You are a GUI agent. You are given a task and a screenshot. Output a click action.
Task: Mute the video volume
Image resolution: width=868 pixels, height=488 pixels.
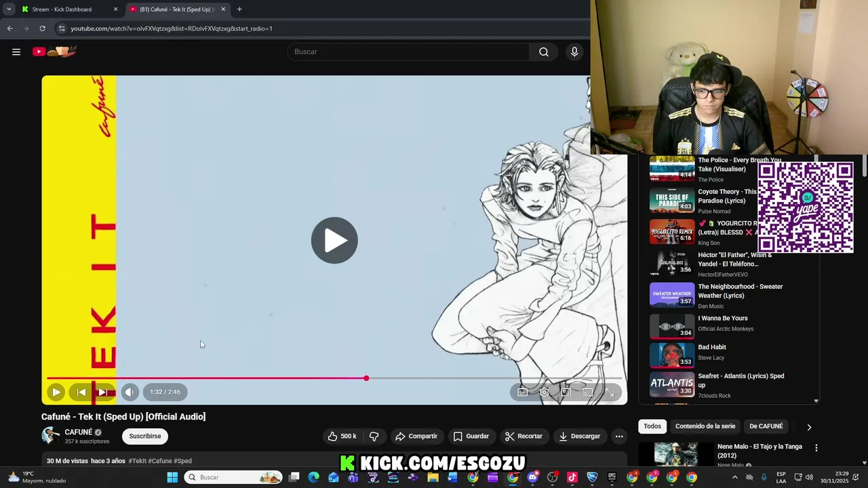click(130, 392)
